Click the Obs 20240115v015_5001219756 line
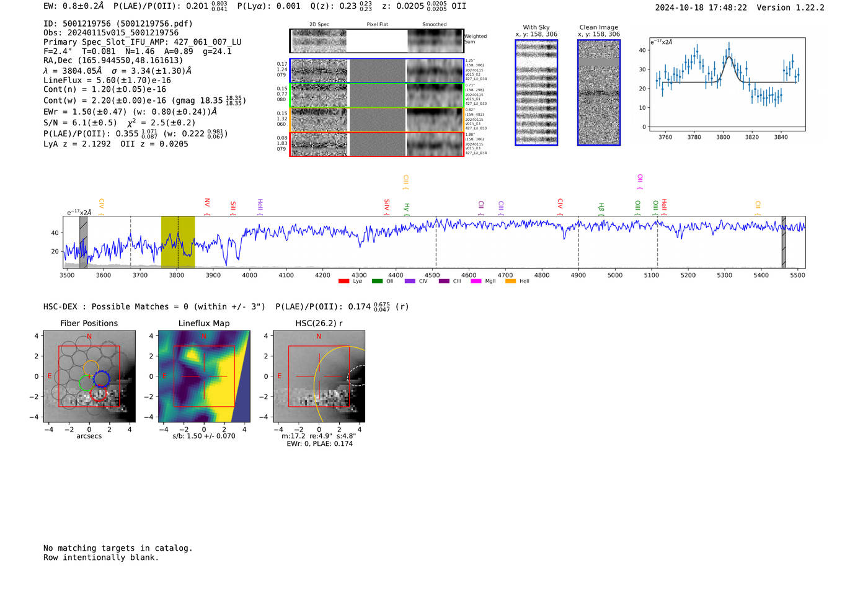The width and height of the screenshot is (868, 591). click(111, 33)
